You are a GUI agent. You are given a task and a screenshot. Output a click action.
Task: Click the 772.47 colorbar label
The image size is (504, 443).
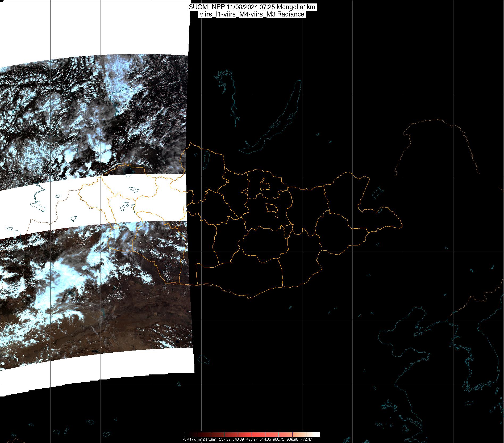tap(306, 439)
